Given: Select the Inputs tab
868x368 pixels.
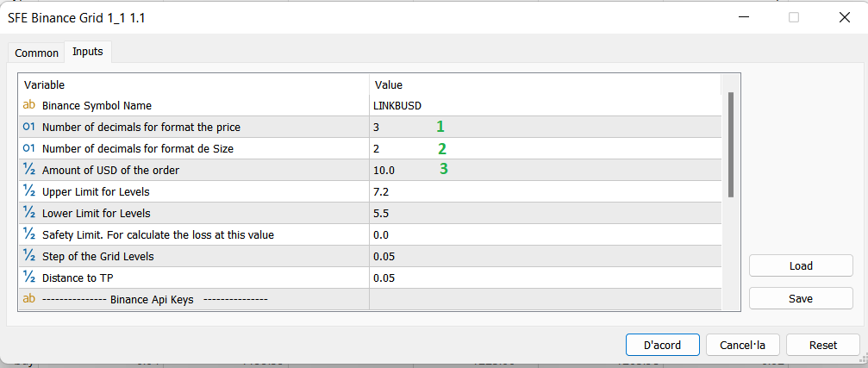Looking at the screenshot, I should 88,52.
